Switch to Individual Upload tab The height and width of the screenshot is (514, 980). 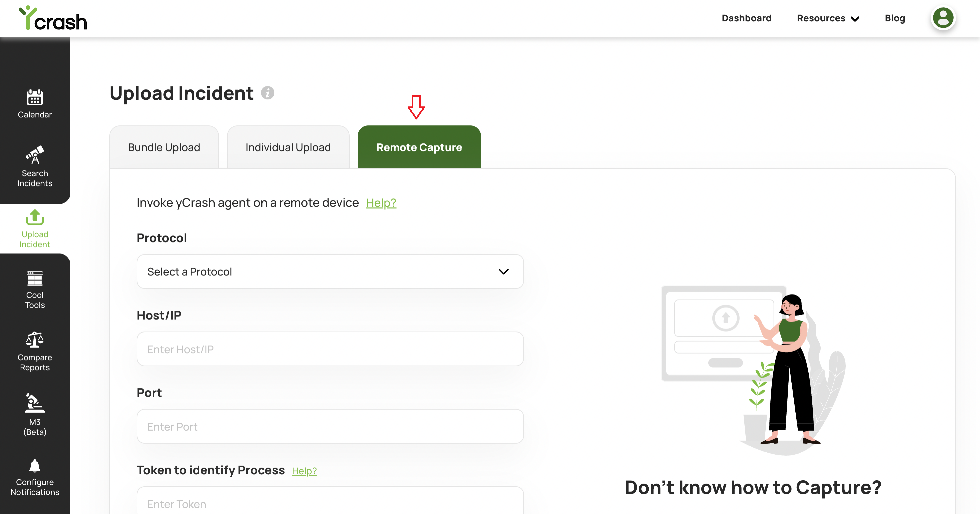[288, 147]
